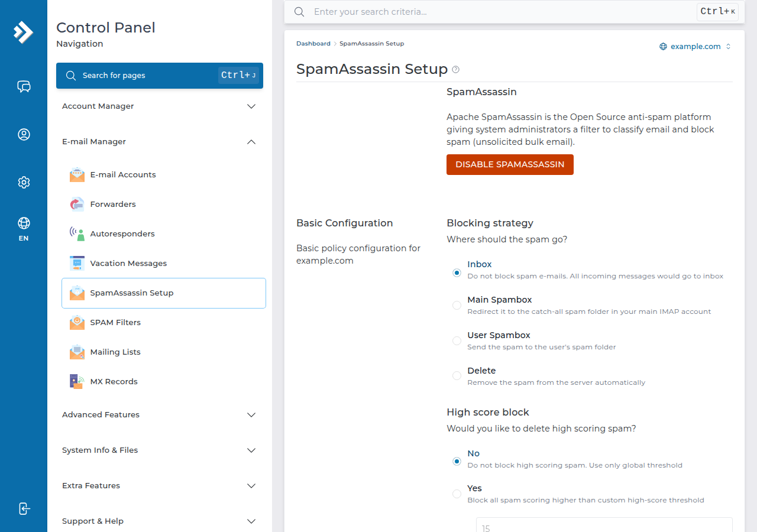Click the "Basic Configuration" heading
This screenshot has width=757, height=532.
(x=345, y=223)
